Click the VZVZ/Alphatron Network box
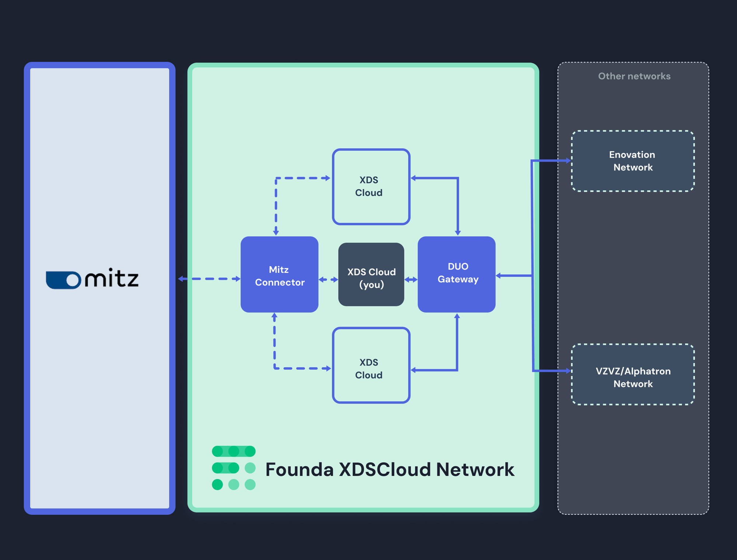 coord(633,374)
